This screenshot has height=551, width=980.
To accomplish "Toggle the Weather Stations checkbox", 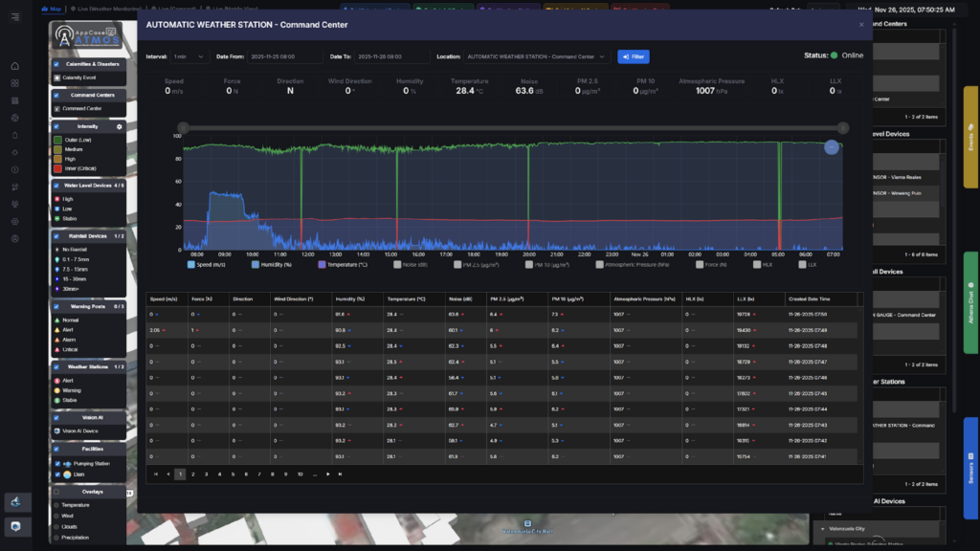I will pyautogui.click(x=56, y=367).
